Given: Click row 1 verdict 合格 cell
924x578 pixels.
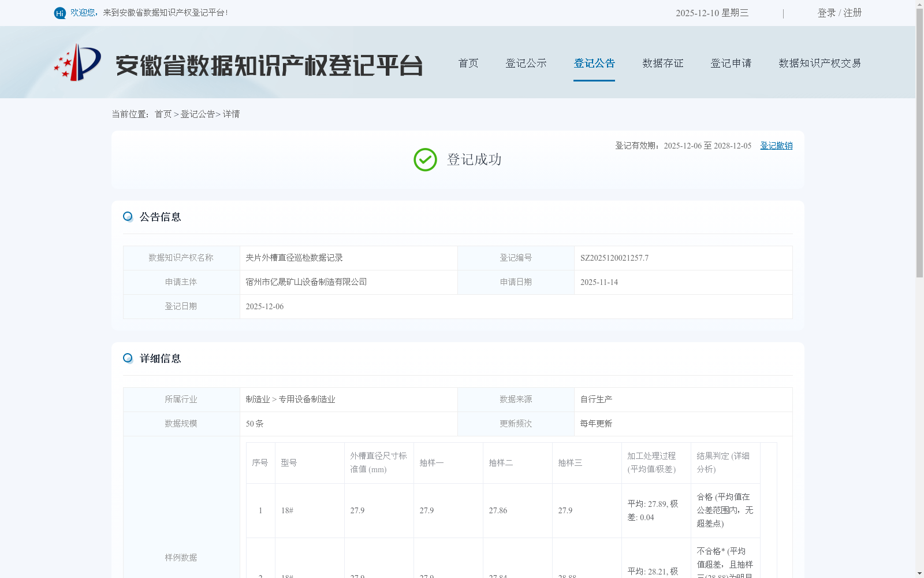Looking at the screenshot, I should [x=725, y=510].
